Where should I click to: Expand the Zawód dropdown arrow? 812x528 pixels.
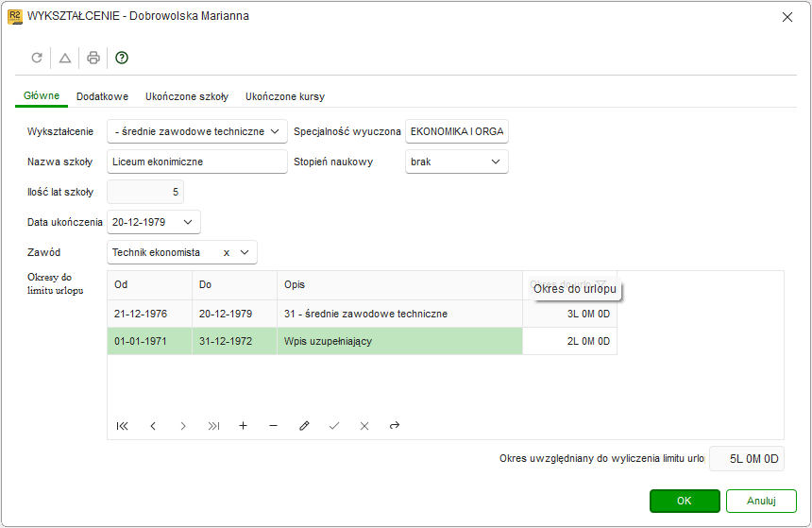(245, 252)
